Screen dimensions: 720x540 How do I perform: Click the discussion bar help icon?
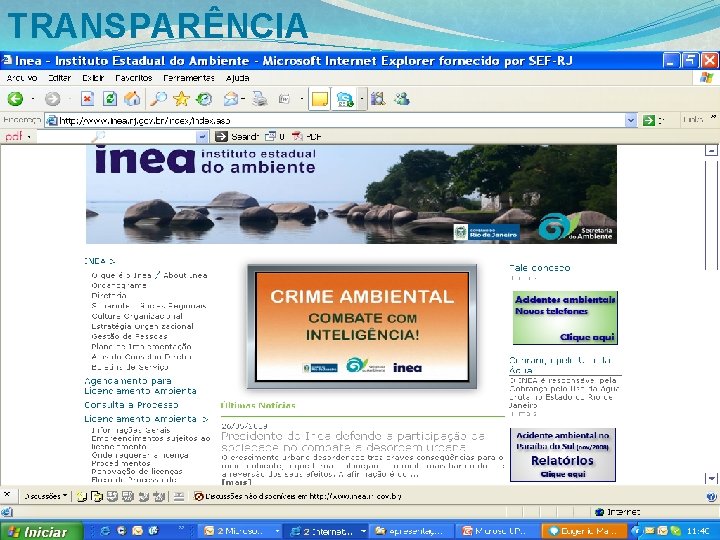[711, 496]
